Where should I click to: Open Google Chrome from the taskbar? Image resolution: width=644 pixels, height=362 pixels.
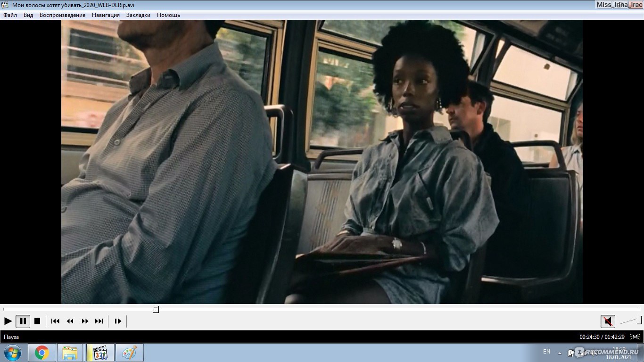(x=42, y=353)
